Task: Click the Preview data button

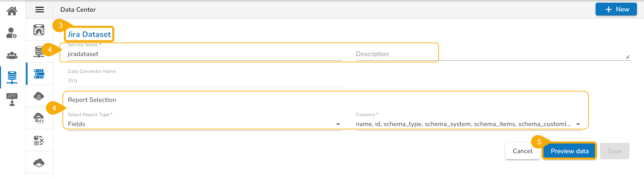Action: click(x=569, y=151)
